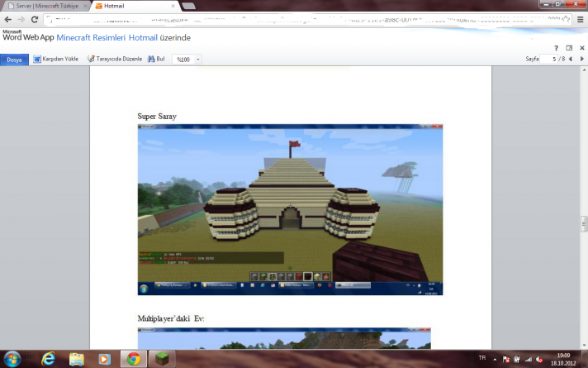
Task: Click the page count /8 text
Action: coord(562,59)
